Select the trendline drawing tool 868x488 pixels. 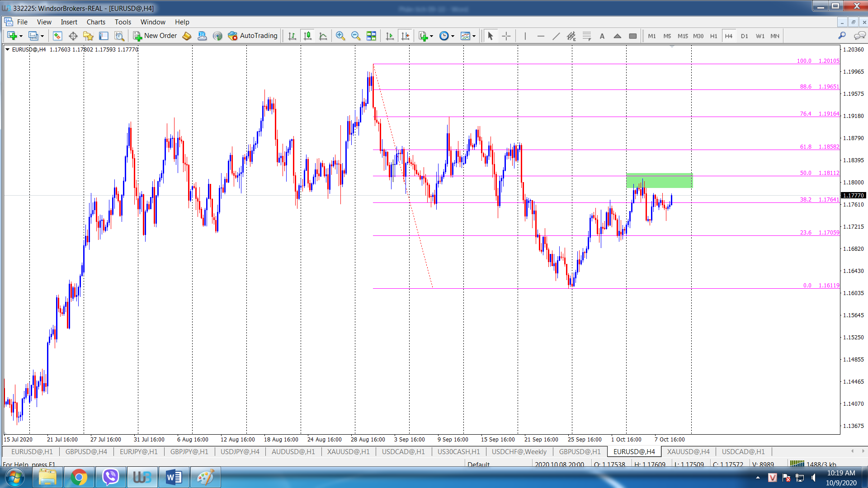556,36
